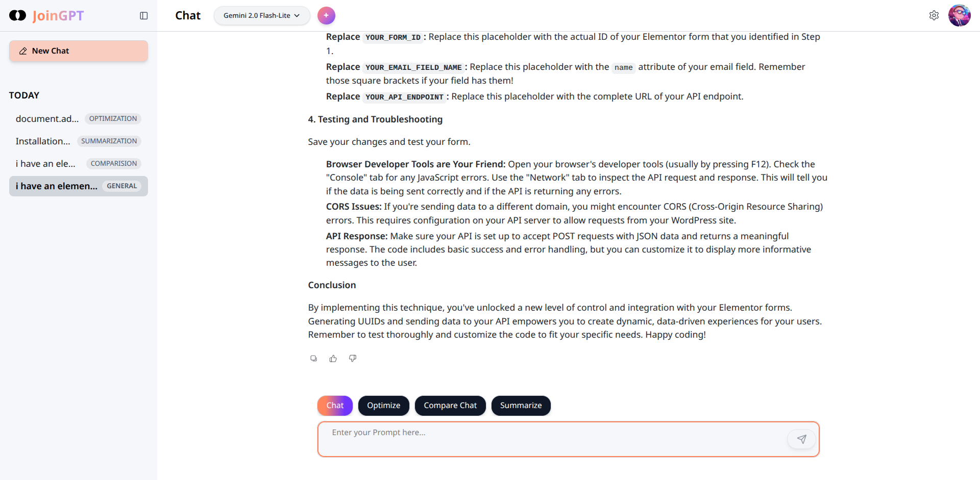The width and height of the screenshot is (980, 480).
Task: Select the Chat mode tab
Action: coord(335,406)
